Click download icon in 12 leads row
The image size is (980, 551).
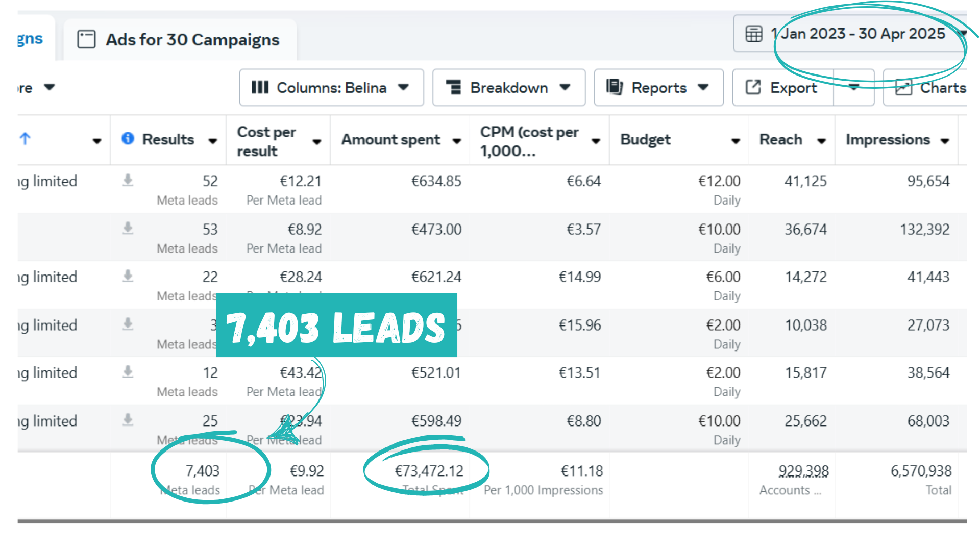[128, 372]
